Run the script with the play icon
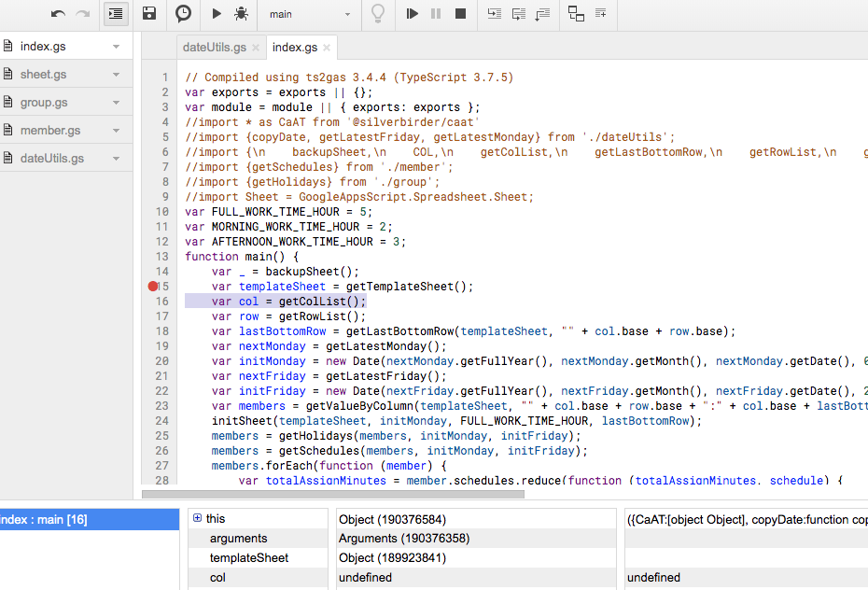Viewport: 868px width, 590px height. coord(217,14)
